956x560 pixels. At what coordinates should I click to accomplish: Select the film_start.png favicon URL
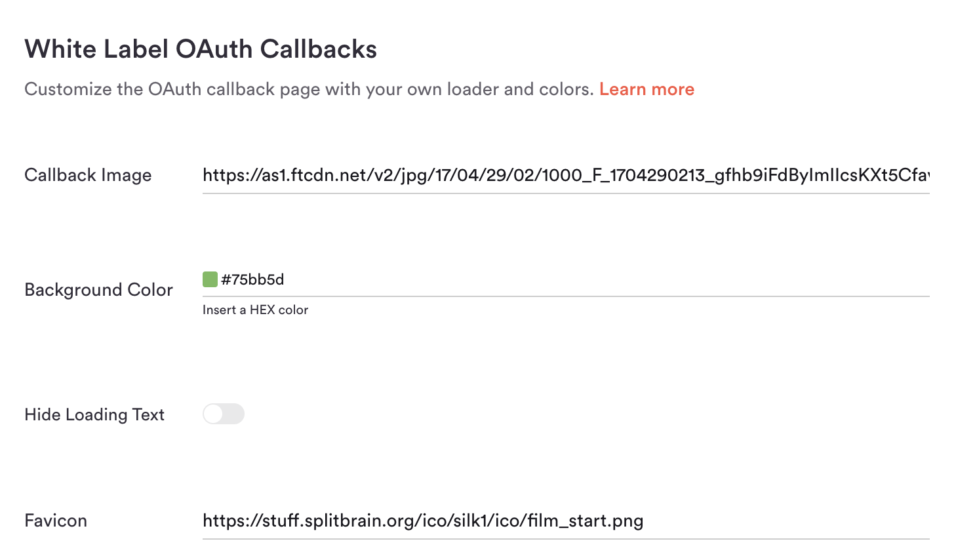(x=423, y=520)
